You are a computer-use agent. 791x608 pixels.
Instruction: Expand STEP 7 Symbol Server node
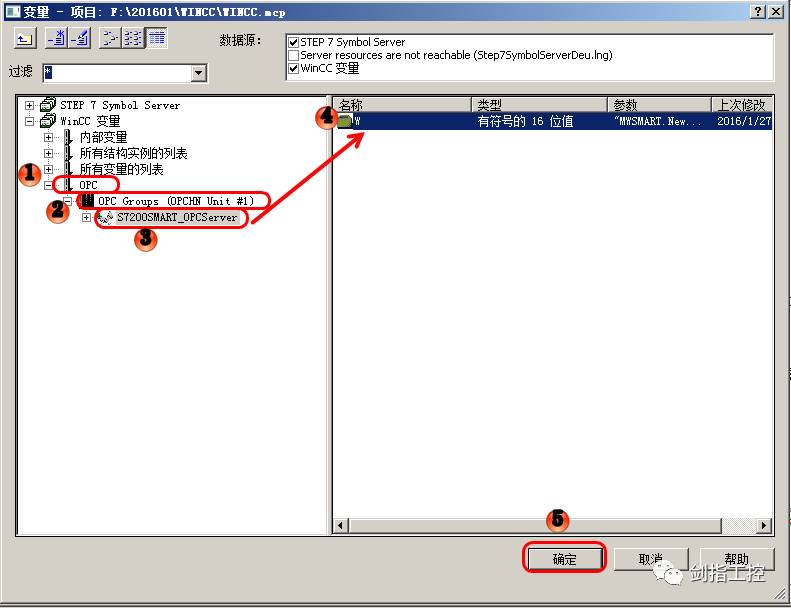[x=29, y=105]
